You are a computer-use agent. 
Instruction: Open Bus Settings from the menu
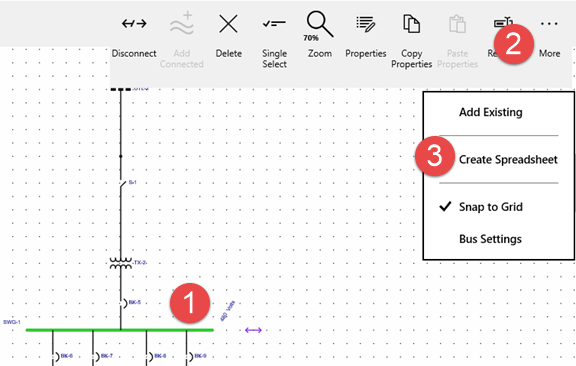[x=490, y=239]
